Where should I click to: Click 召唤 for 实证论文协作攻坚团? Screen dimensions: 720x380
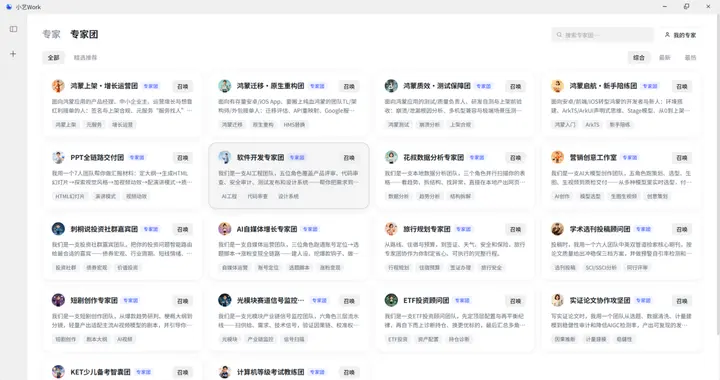coord(682,301)
